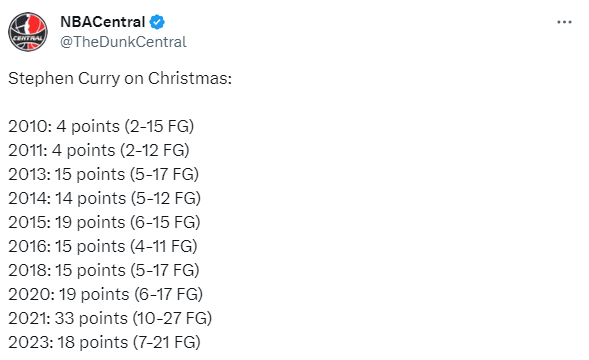Click the (7-21 FG) shooting stat

point(167,343)
